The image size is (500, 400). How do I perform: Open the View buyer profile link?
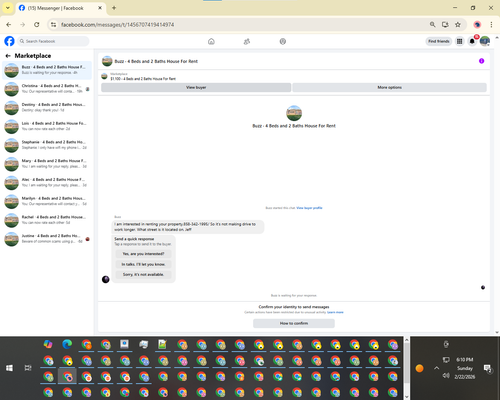click(309, 208)
